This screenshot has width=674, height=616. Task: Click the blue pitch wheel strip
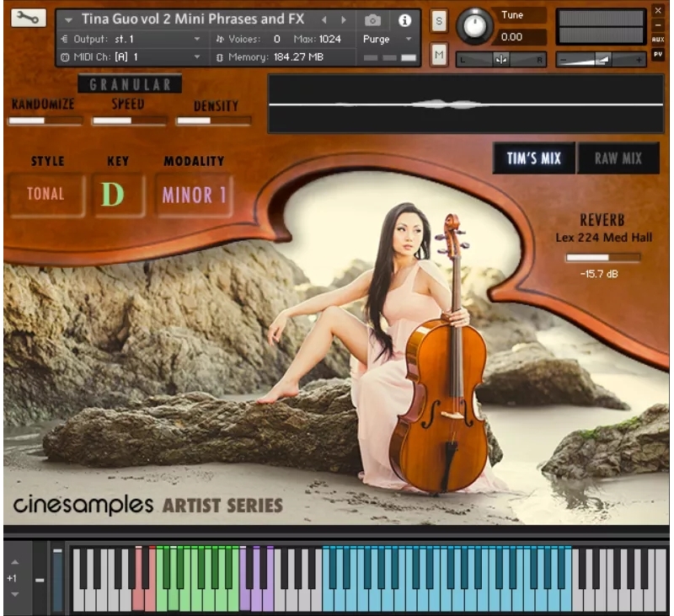pos(57,579)
